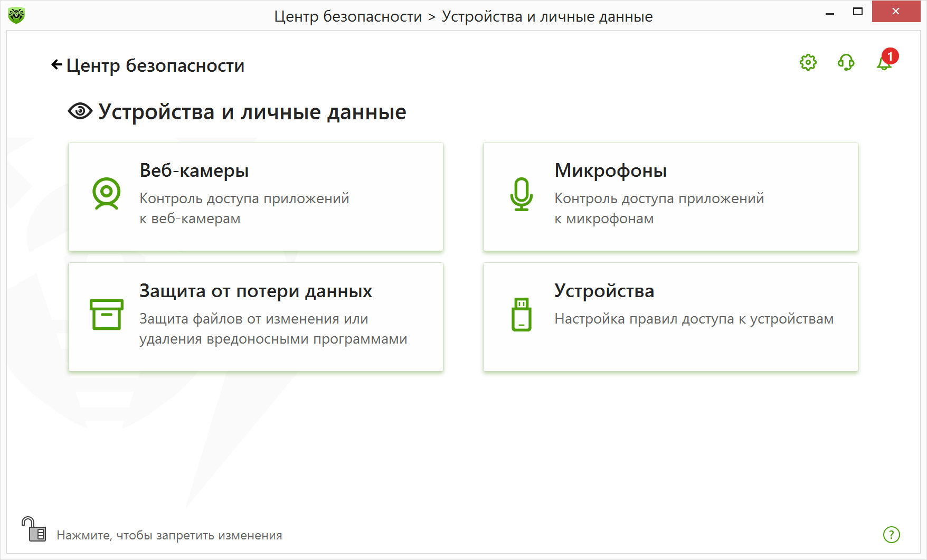The height and width of the screenshot is (560, 927).
Task: Click the Dr.Web spider logo in title bar
Action: click(16, 15)
